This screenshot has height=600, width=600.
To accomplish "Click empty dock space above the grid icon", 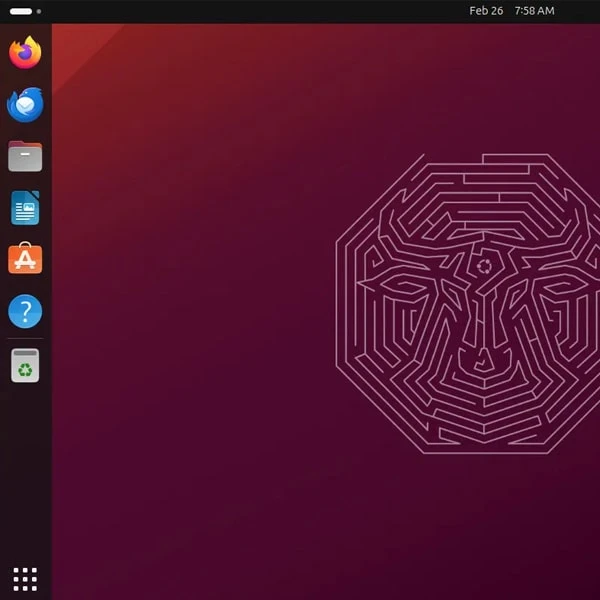I will pos(25,480).
